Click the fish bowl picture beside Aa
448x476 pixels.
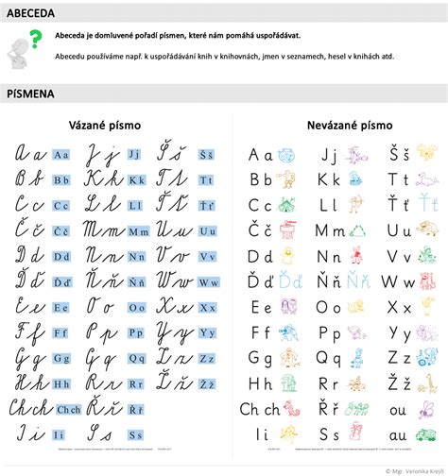286,155
